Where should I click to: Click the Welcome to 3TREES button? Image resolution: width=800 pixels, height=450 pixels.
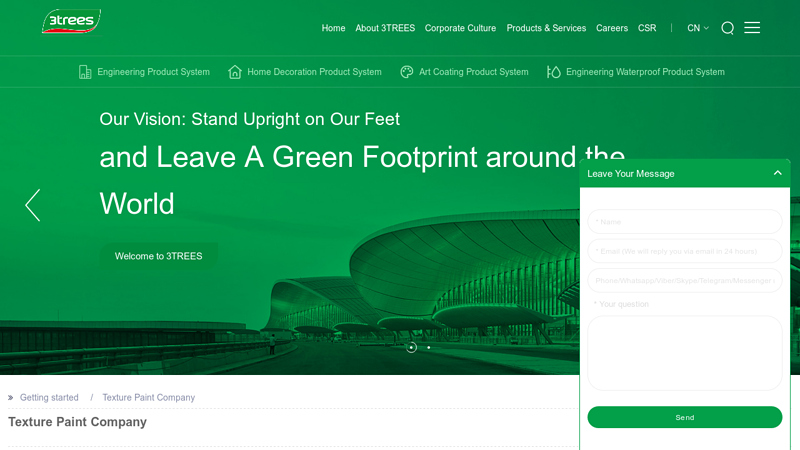coord(159,256)
